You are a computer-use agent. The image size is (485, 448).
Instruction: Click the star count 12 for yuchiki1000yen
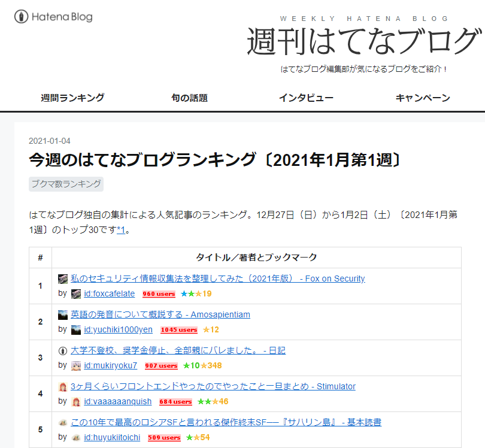(x=211, y=329)
